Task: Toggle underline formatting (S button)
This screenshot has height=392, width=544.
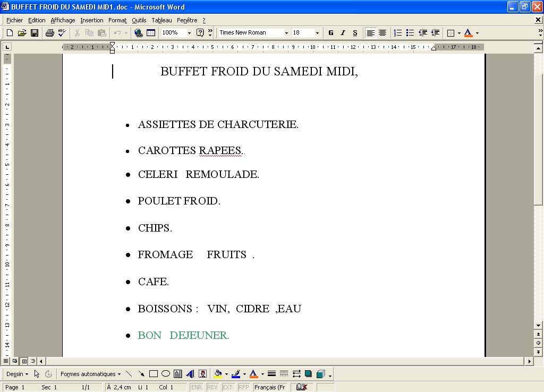Action: [x=355, y=33]
